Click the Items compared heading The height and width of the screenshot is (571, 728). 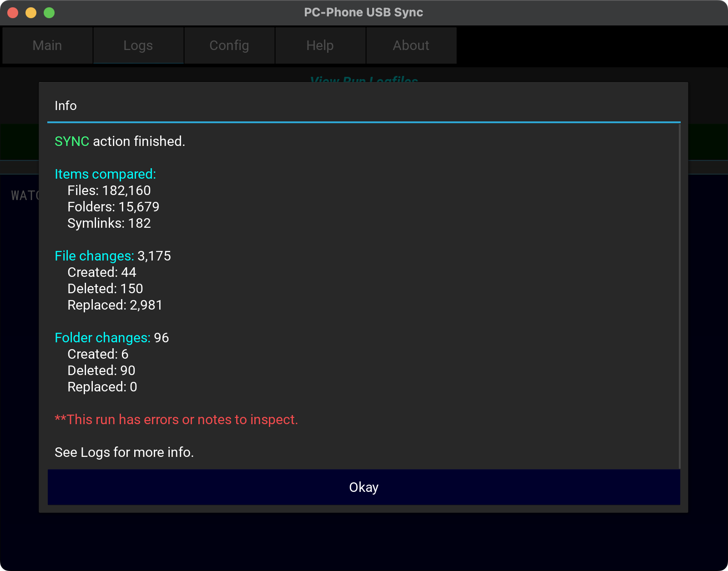pyautogui.click(x=105, y=174)
